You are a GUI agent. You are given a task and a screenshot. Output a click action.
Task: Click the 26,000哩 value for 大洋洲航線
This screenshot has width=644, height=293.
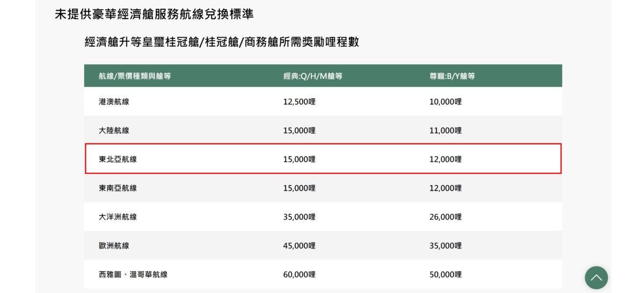tap(445, 217)
